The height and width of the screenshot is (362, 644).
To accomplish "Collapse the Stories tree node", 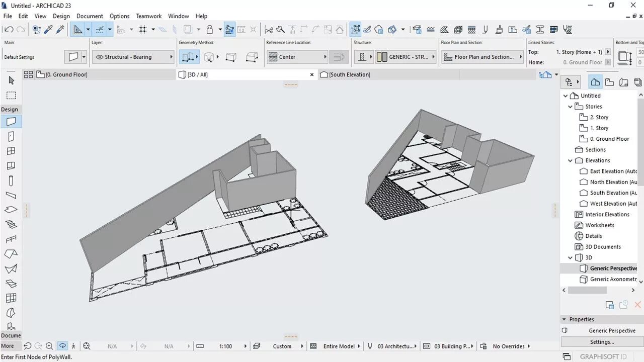I will (x=570, y=107).
